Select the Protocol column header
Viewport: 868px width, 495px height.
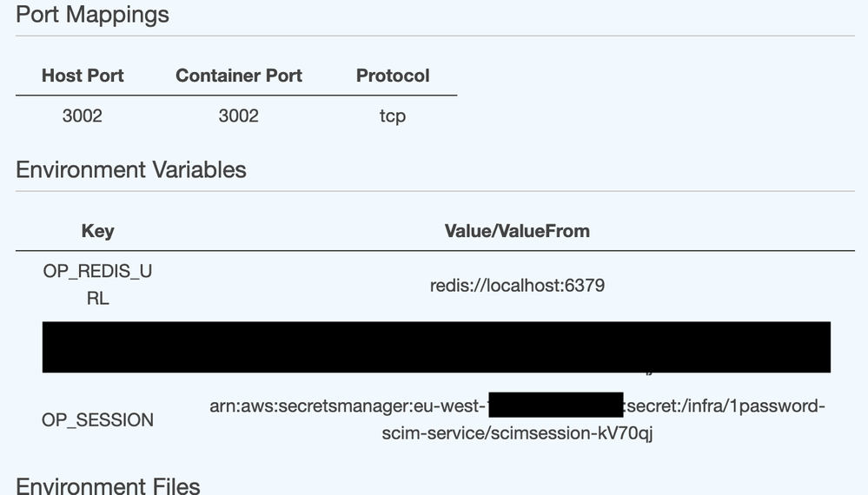[393, 76]
